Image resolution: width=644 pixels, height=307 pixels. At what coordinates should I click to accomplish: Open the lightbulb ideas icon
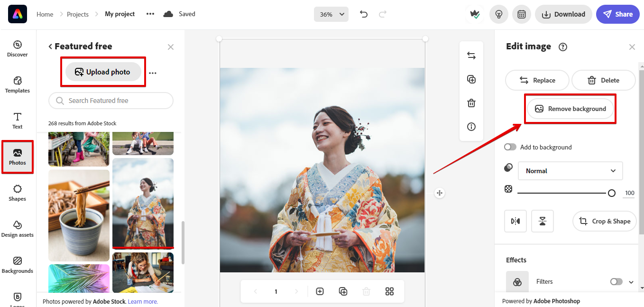coord(499,14)
